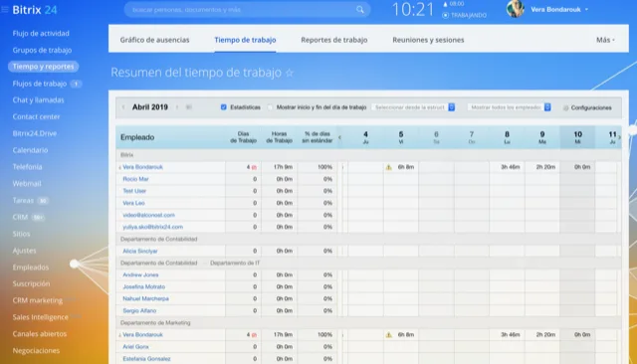Open Seleccionar desde la estructura dropdown

pyautogui.click(x=413, y=107)
